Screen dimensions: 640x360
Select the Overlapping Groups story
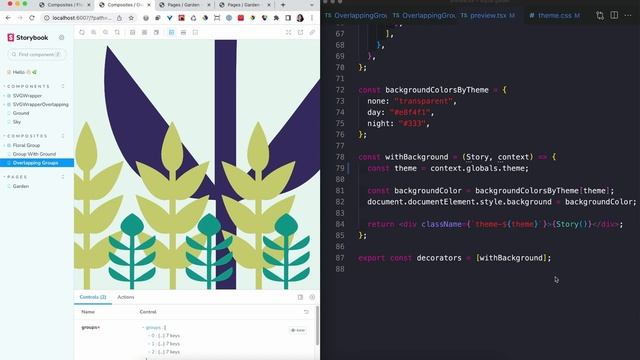coord(37,163)
